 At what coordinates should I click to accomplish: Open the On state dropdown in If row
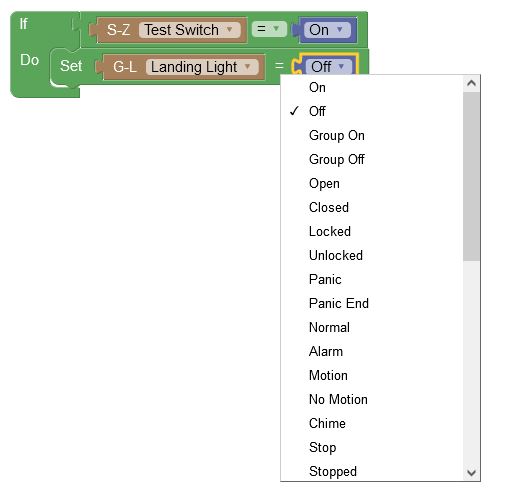click(x=327, y=30)
